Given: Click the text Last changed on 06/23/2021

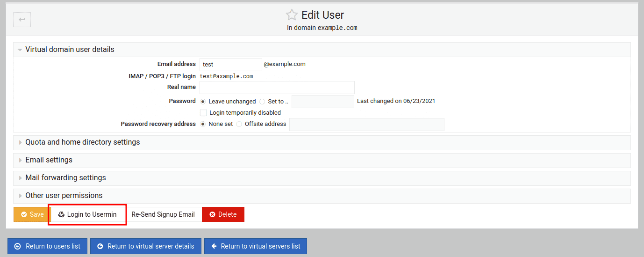Looking at the screenshot, I should click(396, 101).
